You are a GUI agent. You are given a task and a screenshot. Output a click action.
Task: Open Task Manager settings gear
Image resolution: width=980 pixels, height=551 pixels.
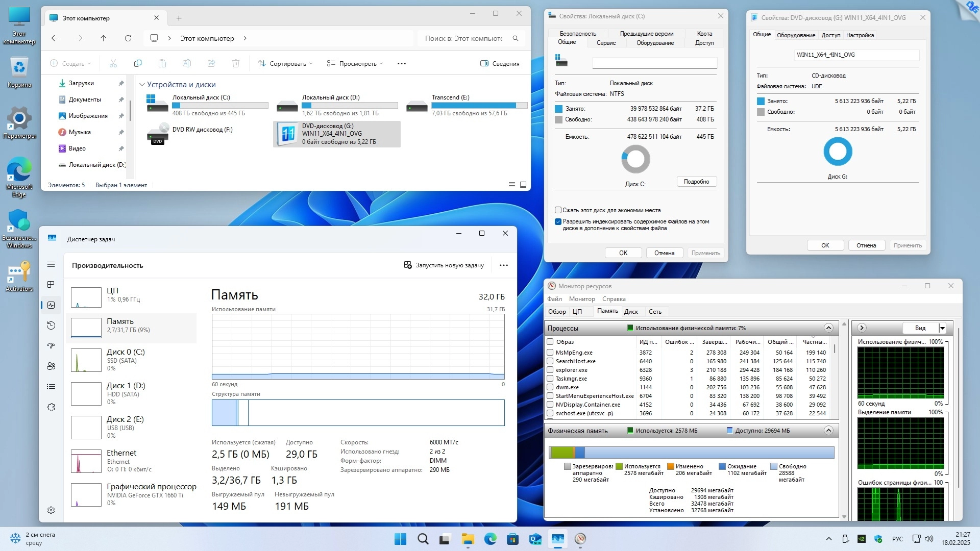51,510
